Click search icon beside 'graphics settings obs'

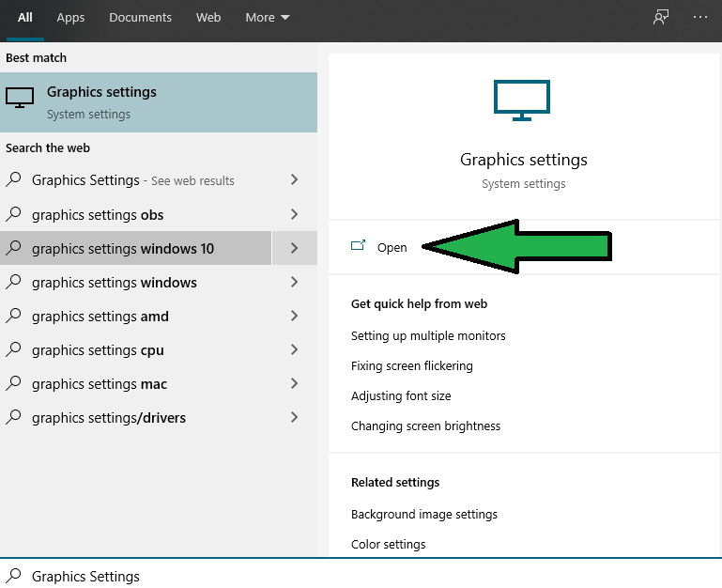point(14,214)
